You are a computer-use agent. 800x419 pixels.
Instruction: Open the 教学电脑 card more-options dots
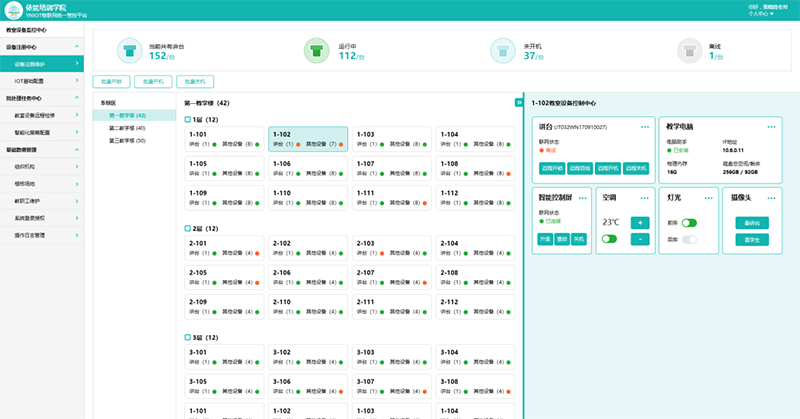click(x=771, y=127)
